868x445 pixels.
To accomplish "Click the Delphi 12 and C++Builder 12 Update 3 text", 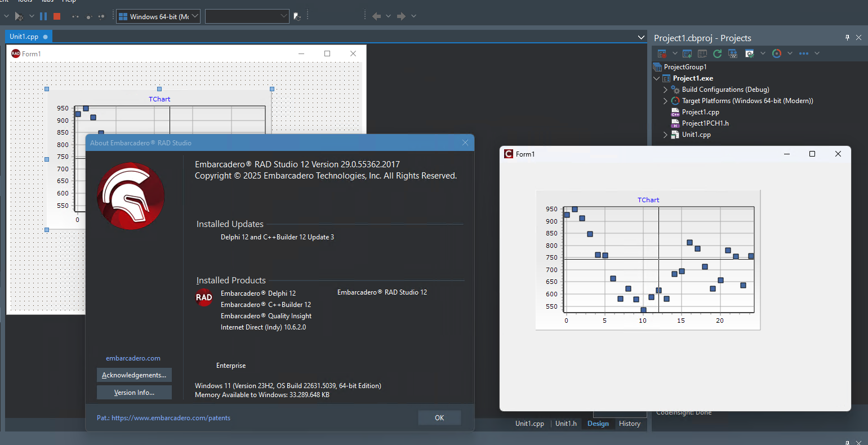I will (277, 237).
